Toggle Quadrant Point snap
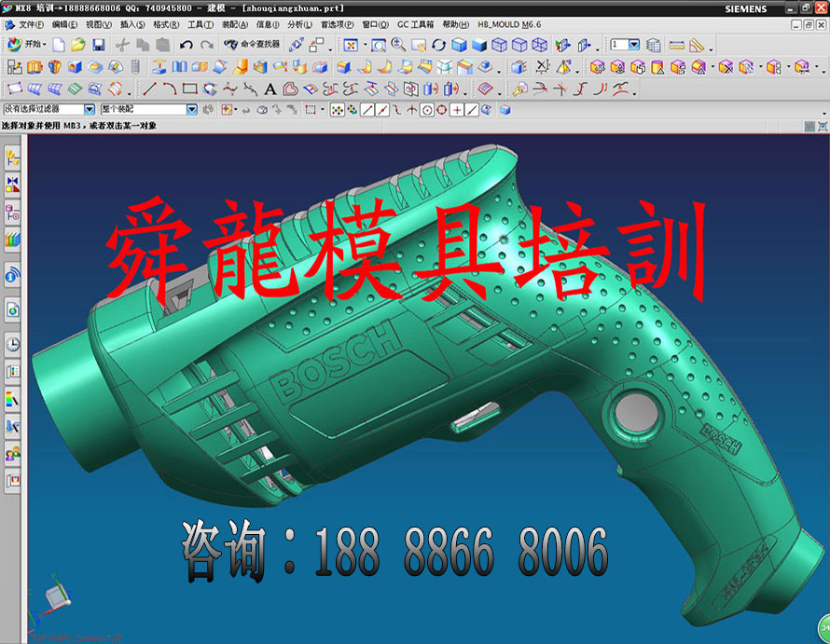The width and height of the screenshot is (830, 644). pos(441,110)
